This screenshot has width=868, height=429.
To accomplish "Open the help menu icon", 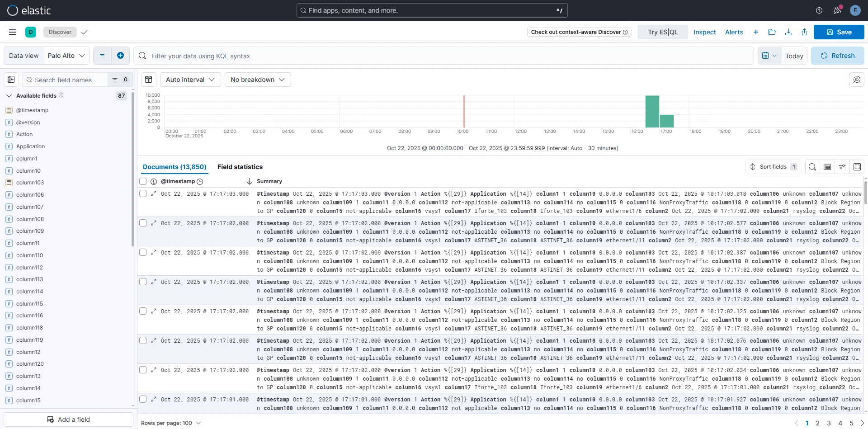I will click(819, 10).
